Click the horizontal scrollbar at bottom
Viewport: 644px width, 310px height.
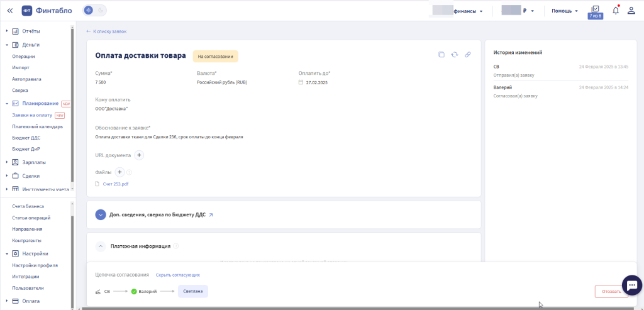coord(359,308)
